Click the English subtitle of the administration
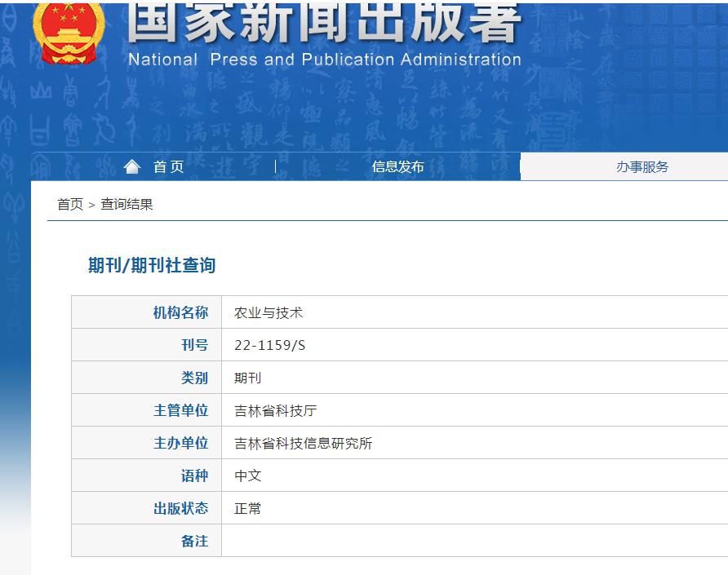This screenshot has height=575, width=728. click(322, 59)
